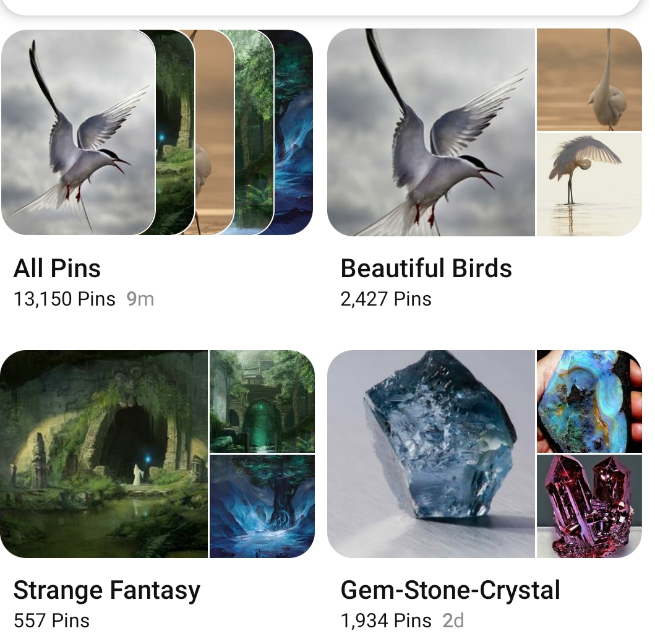This screenshot has height=644, width=655.
Task: Open the glowing green ruins gate thumbnail
Action: pos(262,401)
